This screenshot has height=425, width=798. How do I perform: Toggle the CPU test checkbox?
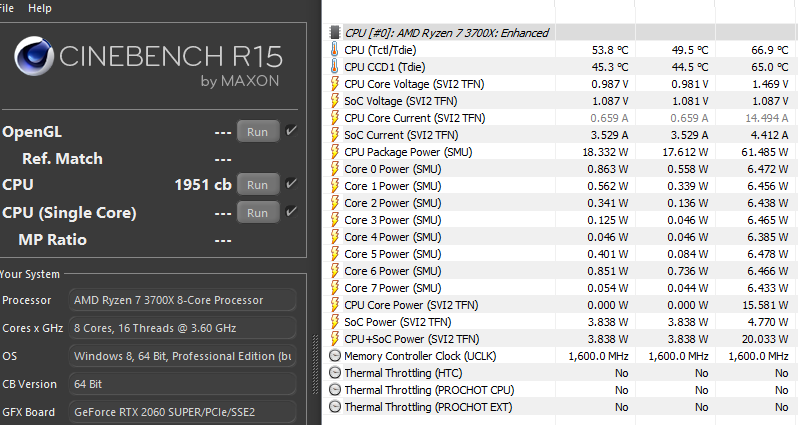291,183
